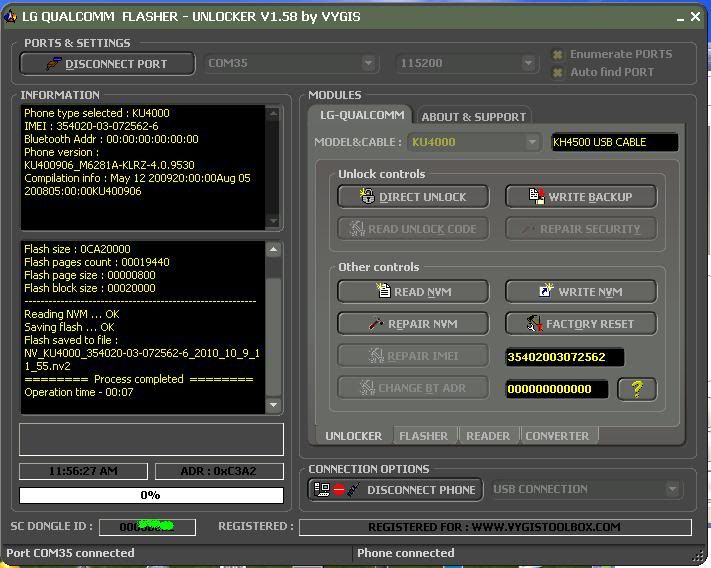Click the icon on Change BT ADR

tap(367, 388)
